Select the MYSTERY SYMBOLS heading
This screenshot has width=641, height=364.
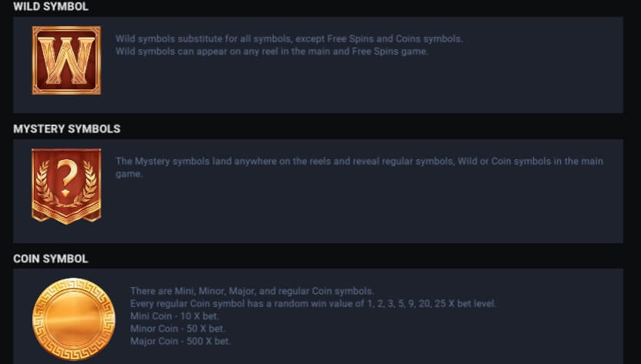(67, 129)
